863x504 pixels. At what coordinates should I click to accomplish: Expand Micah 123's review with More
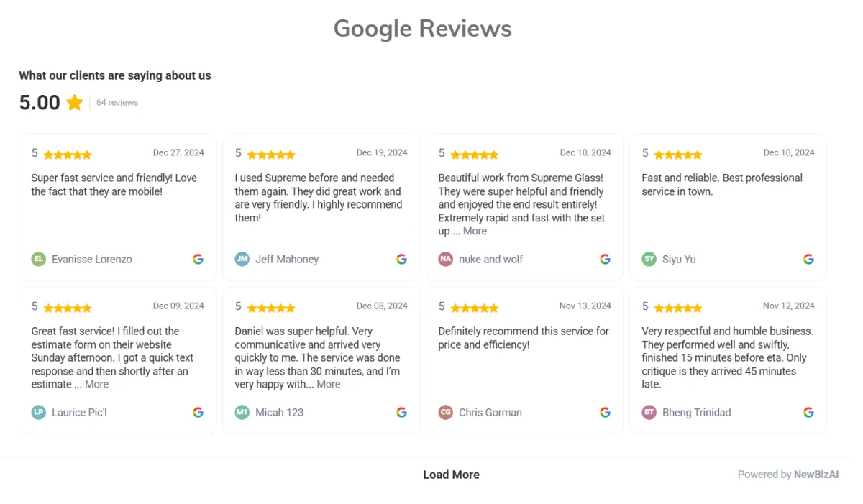click(x=329, y=384)
